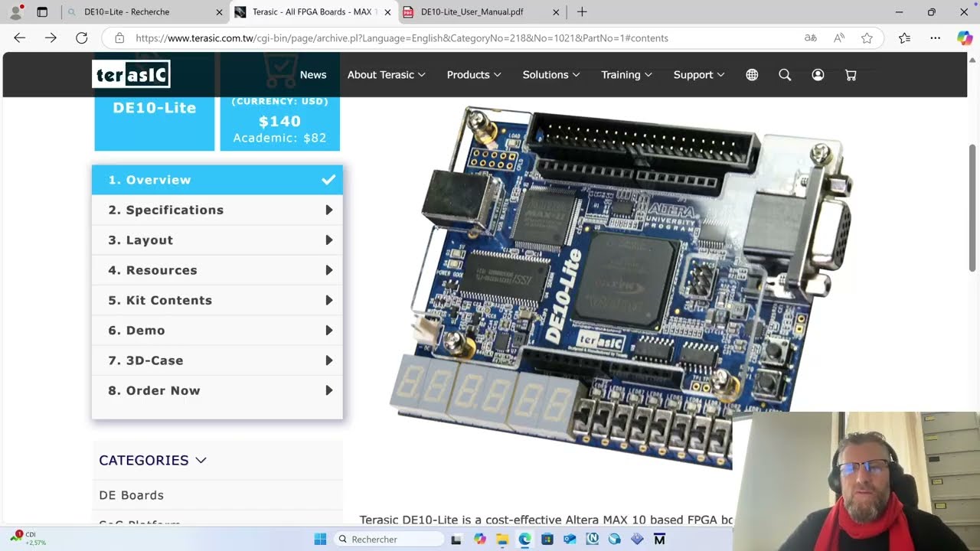
Task: Go back with browser back arrow
Action: [20, 37]
